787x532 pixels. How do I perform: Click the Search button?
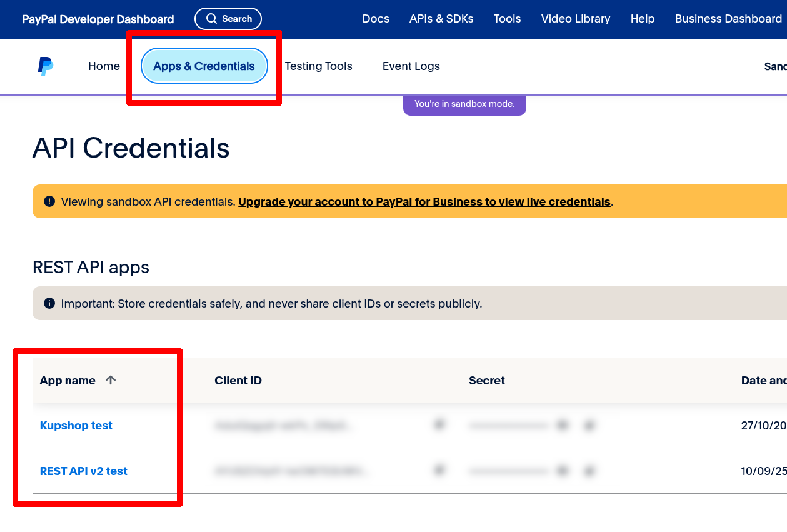(228, 19)
